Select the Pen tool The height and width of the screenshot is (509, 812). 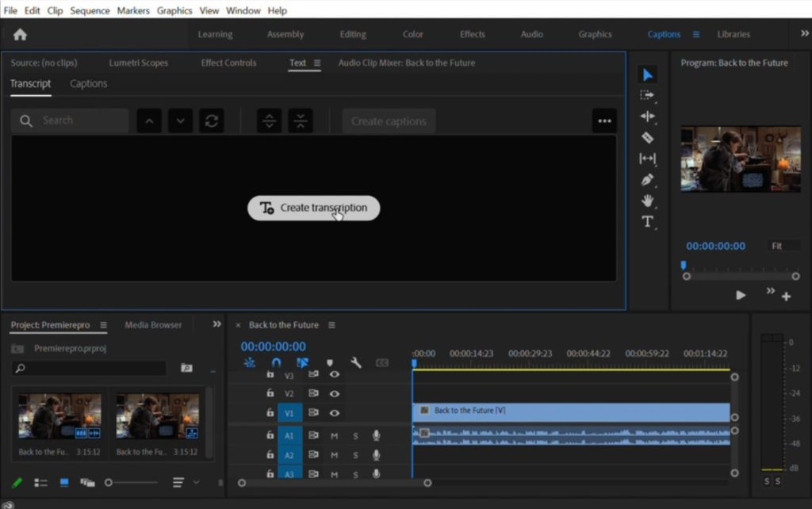point(647,180)
